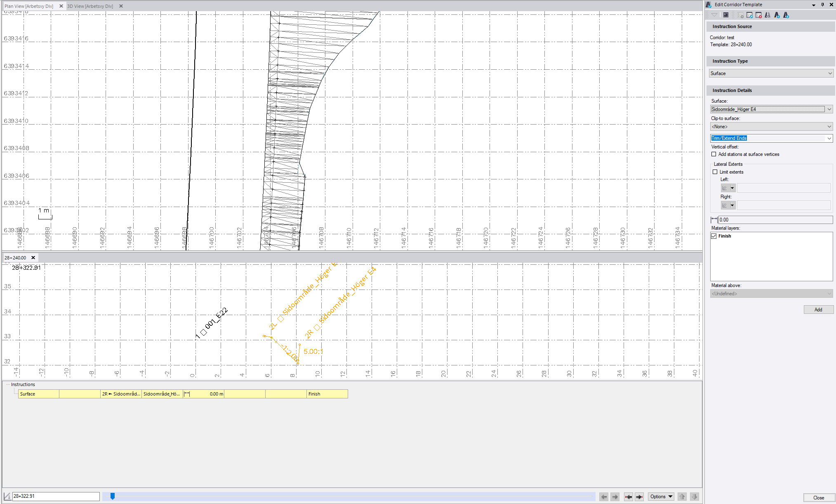The image size is (836, 504).
Task: Click the edit instruction list icon
Action: tap(749, 15)
